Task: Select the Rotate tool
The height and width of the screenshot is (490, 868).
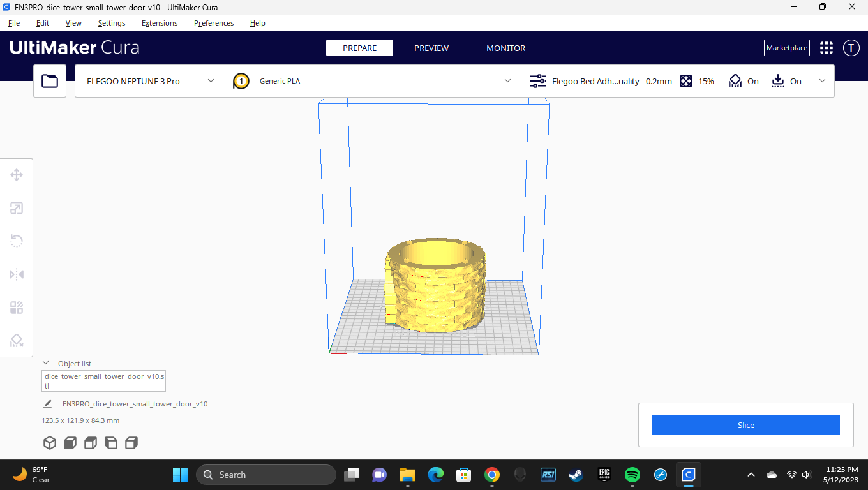Action: pos(16,241)
